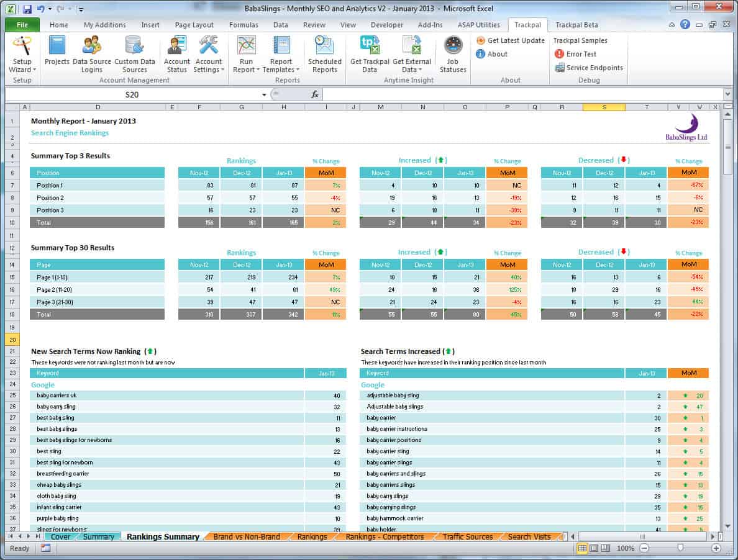This screenshot has height=560, width=738.
Task: Switch to Page Layout view in status bar
Action: pyautogui.click(x=594, y=548)
